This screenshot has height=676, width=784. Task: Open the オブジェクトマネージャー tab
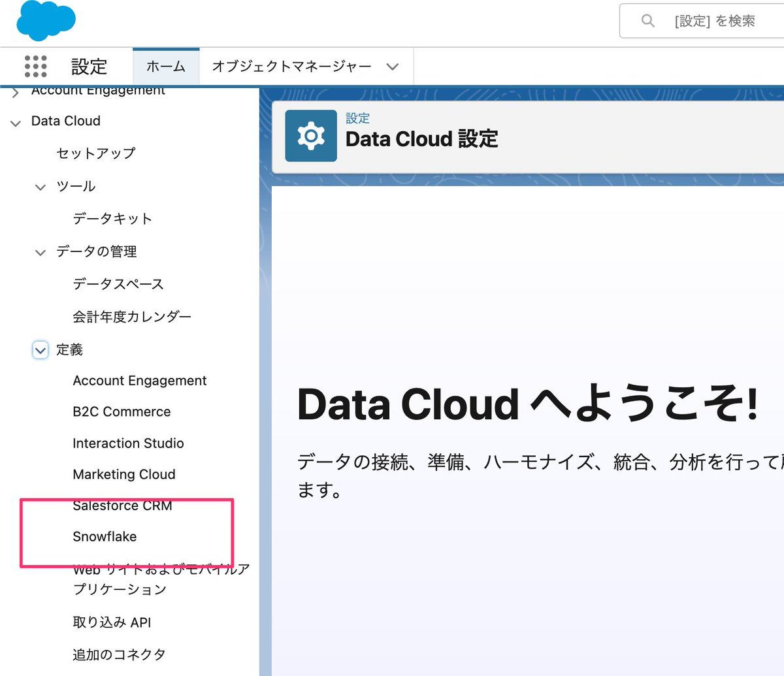(x=291, y=67)
